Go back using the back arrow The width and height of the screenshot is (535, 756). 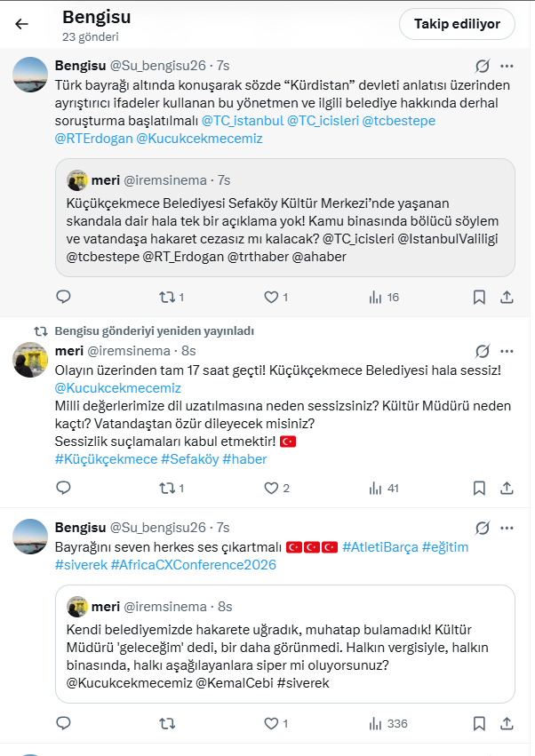coord(22,24)
